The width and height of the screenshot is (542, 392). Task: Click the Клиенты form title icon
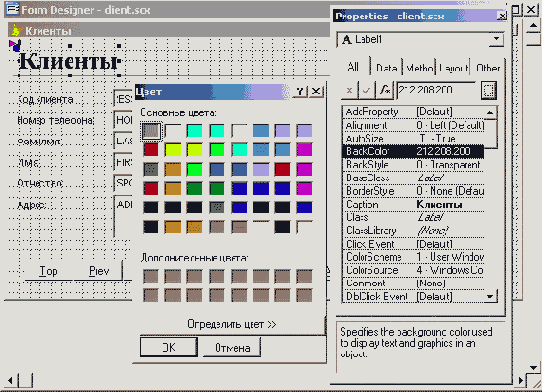[x=16, y=31]
